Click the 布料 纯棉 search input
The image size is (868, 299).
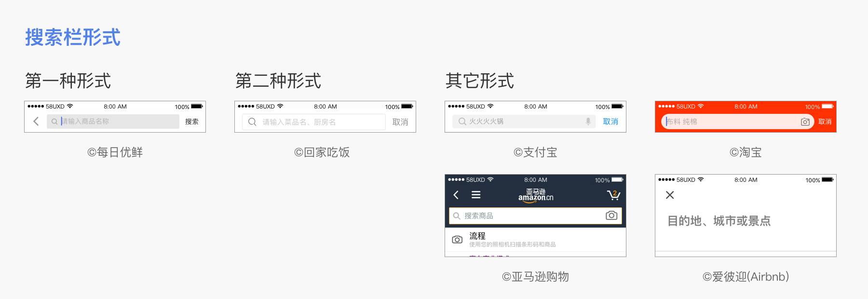click(x=728, y=122)
